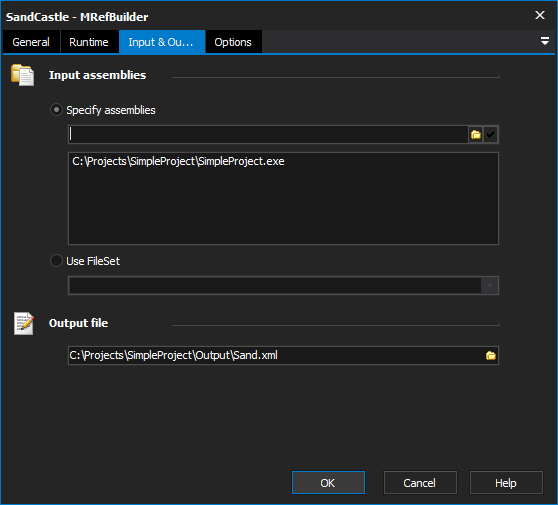Click the Cancel button
The height and width of the screenshot is (505, 558).
point(420,483)
